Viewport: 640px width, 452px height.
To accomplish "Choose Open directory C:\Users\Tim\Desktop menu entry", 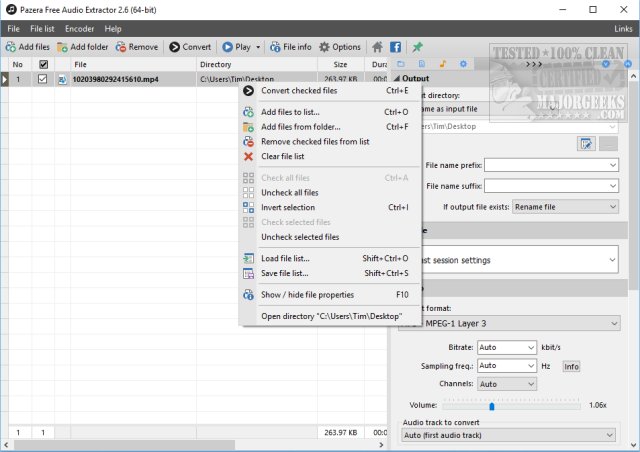I will click(x=331, y=316).
